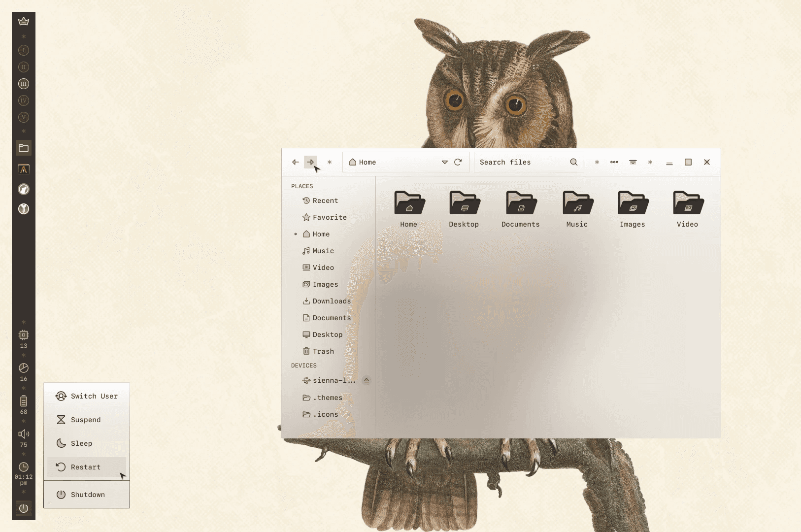The image size is (801, 532).
Task: Go back in file manager
Action: pyautogui.click(x=296, y=162)
